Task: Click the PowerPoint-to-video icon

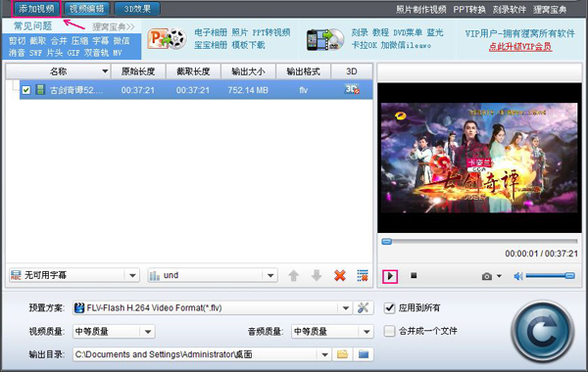Action: [x=167, y=39]
